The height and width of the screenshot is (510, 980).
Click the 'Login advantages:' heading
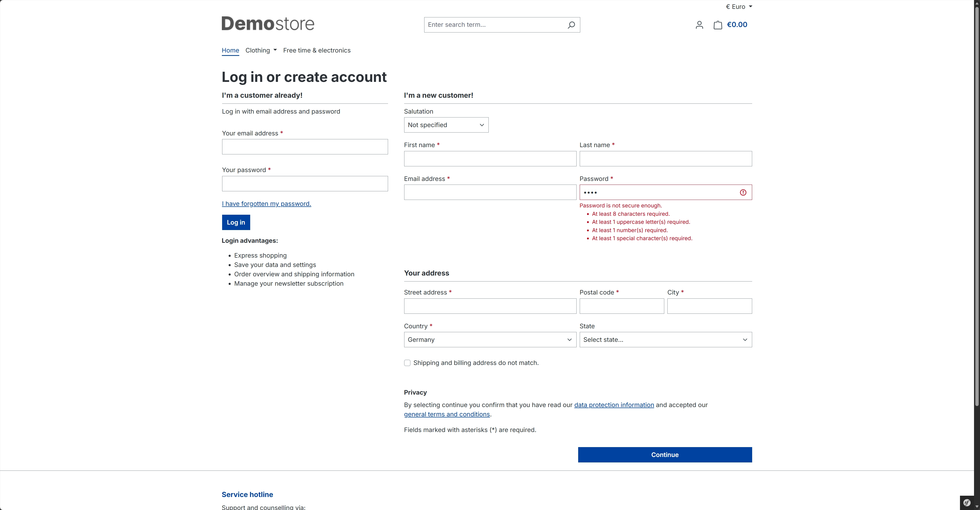pos(250,241)
